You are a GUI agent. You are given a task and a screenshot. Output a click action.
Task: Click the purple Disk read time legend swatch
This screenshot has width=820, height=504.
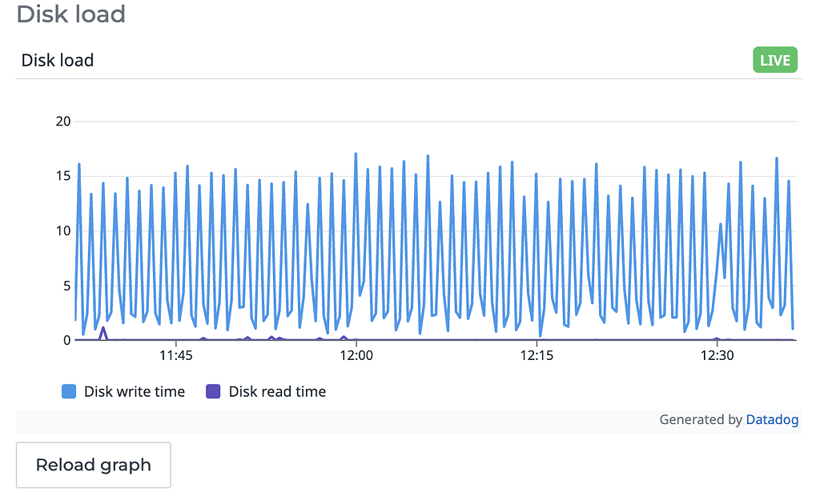pos(211,391)
